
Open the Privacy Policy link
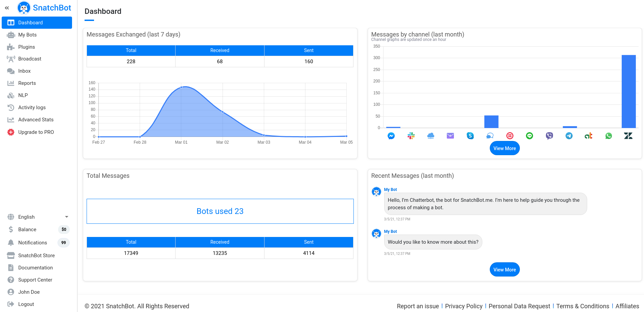(x=464, y=306)
